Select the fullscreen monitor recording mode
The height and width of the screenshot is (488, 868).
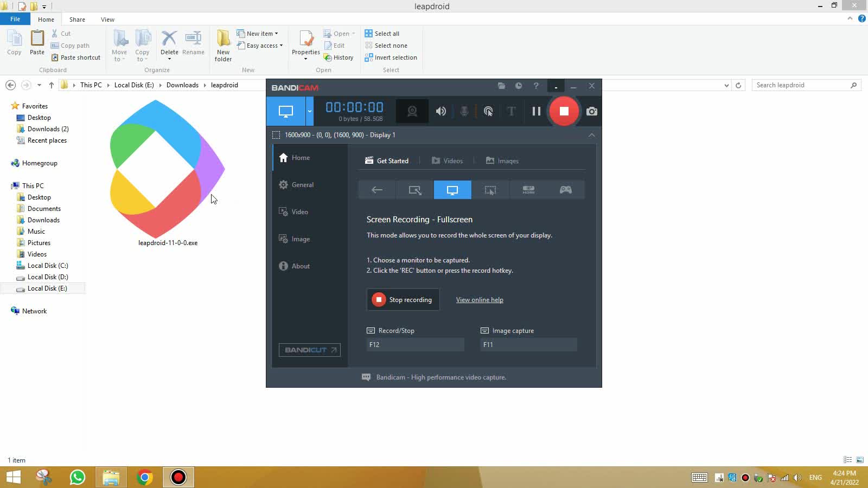tap(452, 190)
